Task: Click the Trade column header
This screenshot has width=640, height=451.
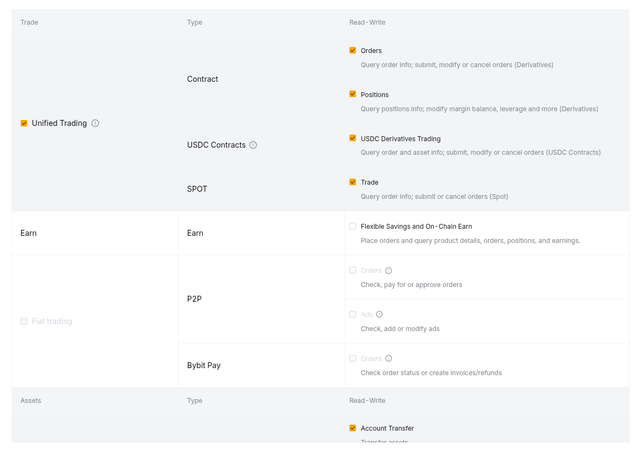Action: (29, 22)
